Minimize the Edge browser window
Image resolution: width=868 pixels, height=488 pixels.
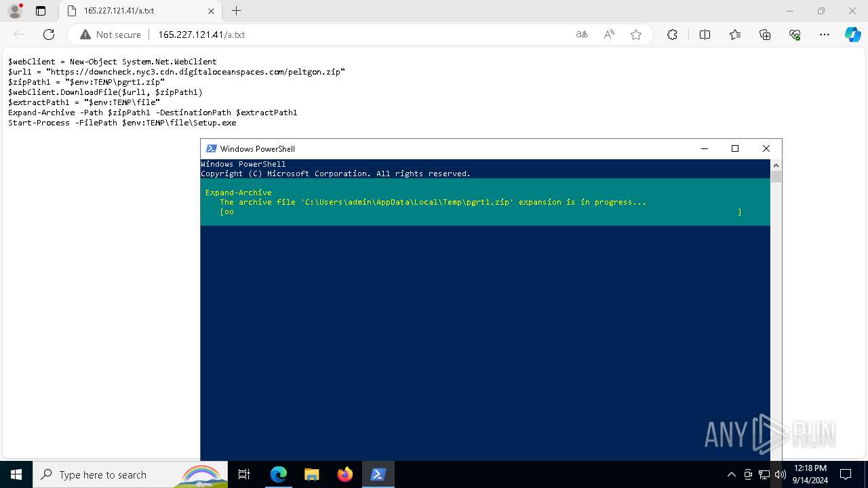coord(790,11)
